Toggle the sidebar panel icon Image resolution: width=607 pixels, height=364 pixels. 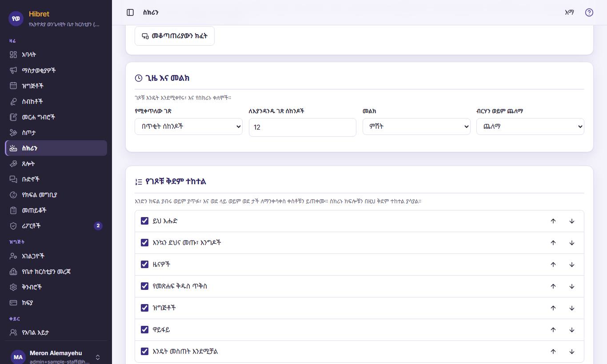pos(130,12)
